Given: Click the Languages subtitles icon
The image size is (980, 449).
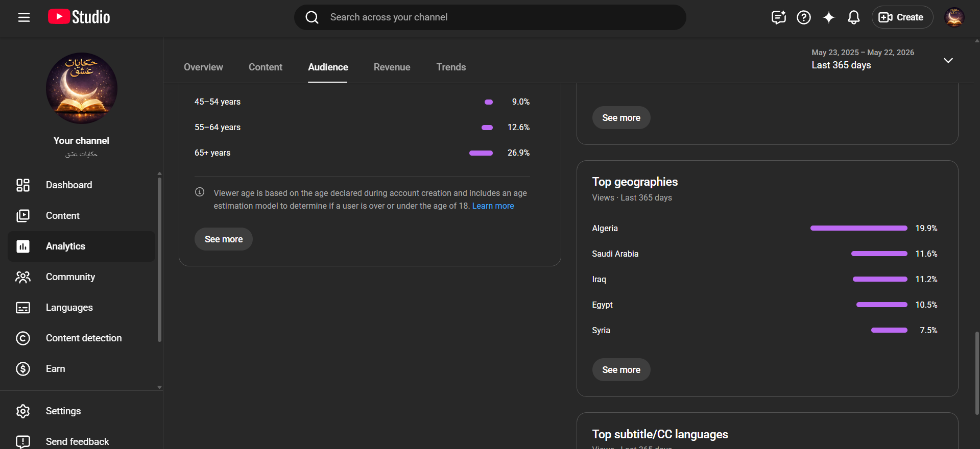Looking at the screenshot, I should [23, 308].
